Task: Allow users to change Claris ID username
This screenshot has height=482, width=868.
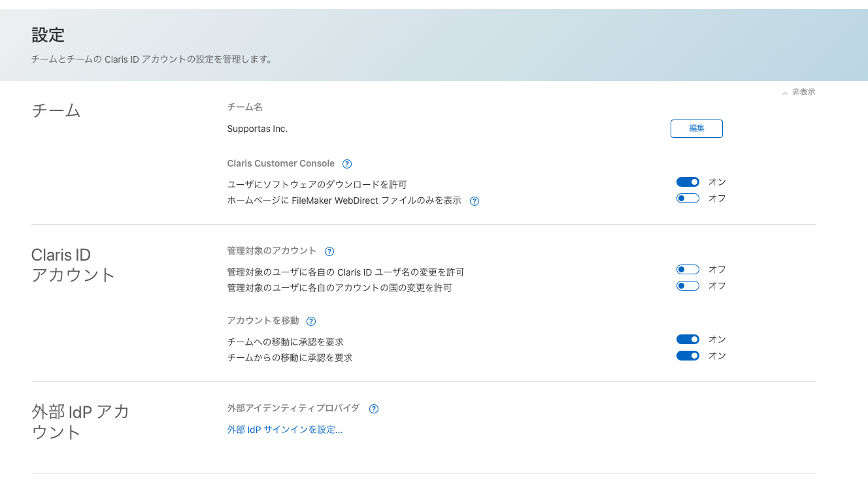Action: point(688,270)
